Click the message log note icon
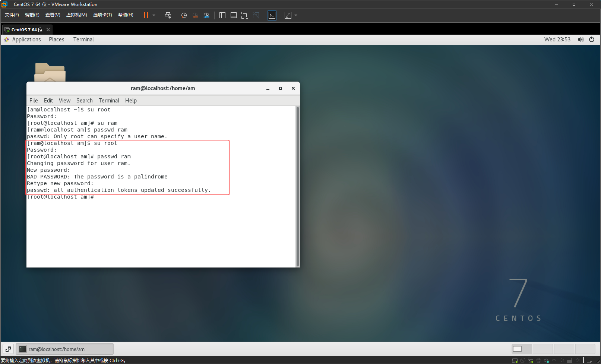 589,360
